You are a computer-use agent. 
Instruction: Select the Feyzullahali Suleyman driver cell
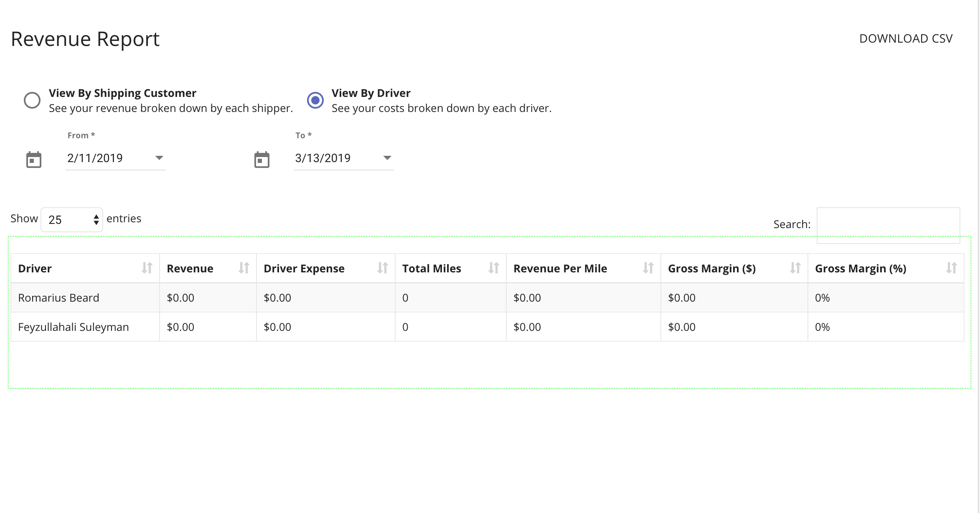pyautogui.click(x=85, y=327)
